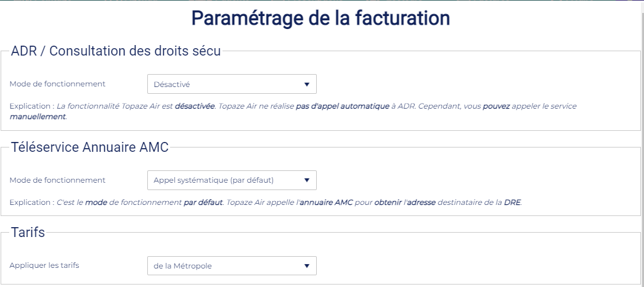
Task: Click the arrow icon on Désactivé dropdown
Action: tap(307, 85)
